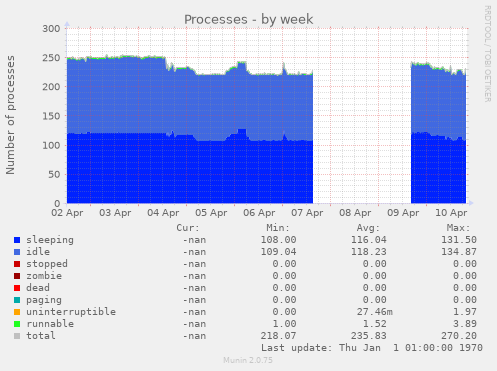Click the 'Munin 2.0.75' footer text

pyautogui.click(x=248, y=360)
